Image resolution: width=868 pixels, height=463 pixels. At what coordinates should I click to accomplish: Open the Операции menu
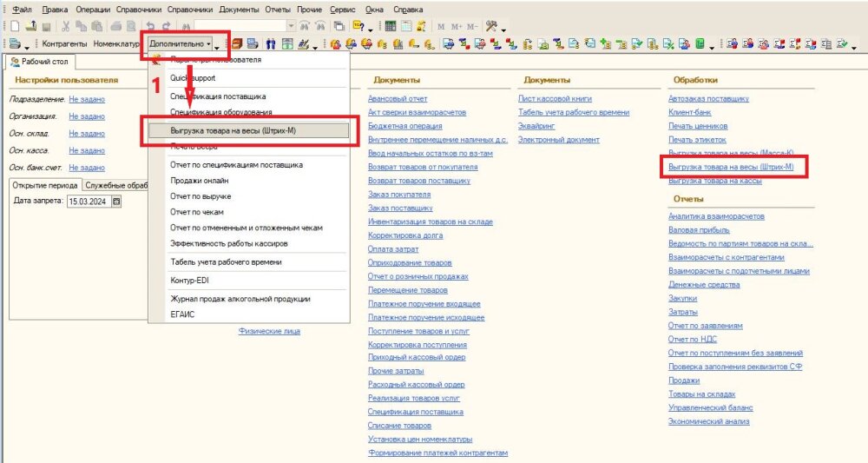93,10
